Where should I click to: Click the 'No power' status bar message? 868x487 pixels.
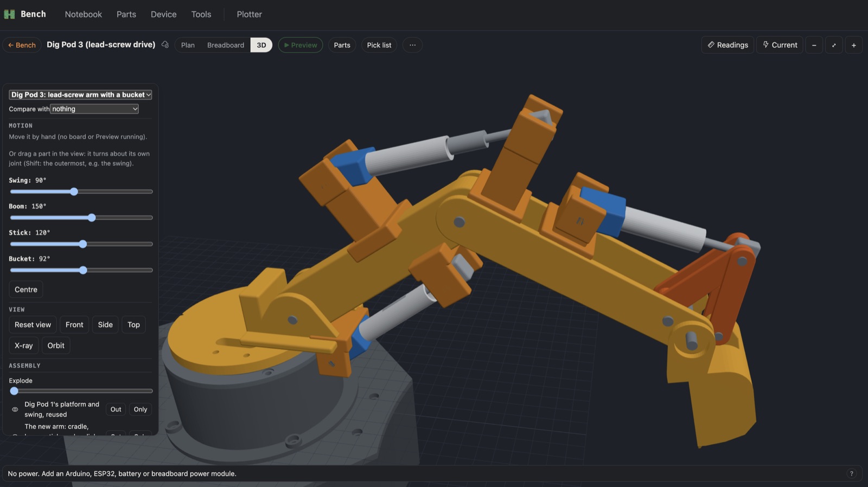click(122, 473)
